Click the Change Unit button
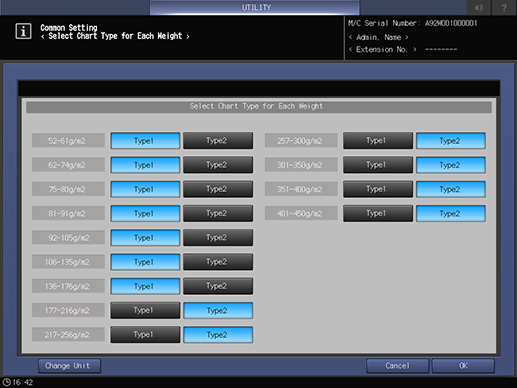Screen dimensions: 517x388 (x=69, y=366)
